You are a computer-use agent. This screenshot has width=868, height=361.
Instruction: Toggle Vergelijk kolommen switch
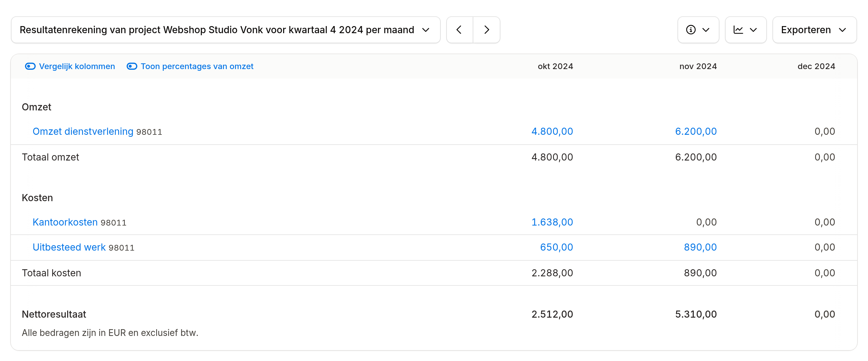point(30,66)
